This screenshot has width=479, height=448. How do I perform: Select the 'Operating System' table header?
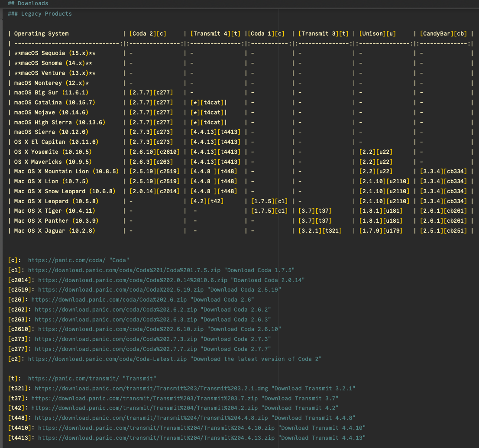(41, 34)
